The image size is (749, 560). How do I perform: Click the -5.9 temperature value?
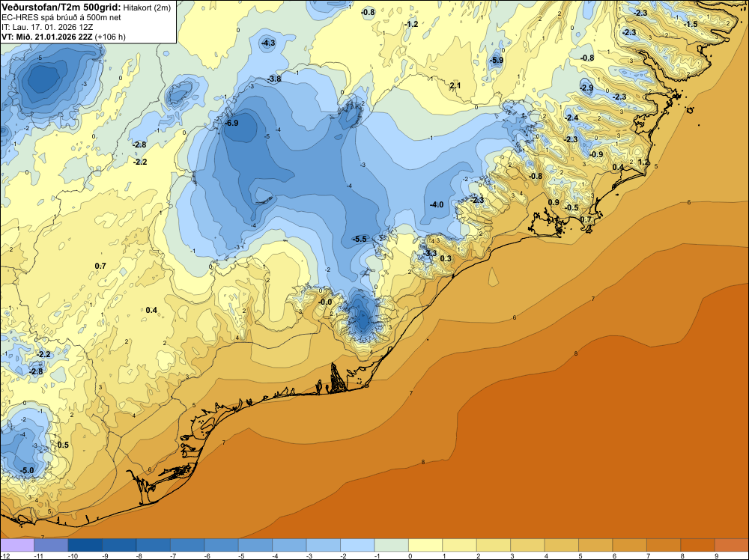coord(497,60)
